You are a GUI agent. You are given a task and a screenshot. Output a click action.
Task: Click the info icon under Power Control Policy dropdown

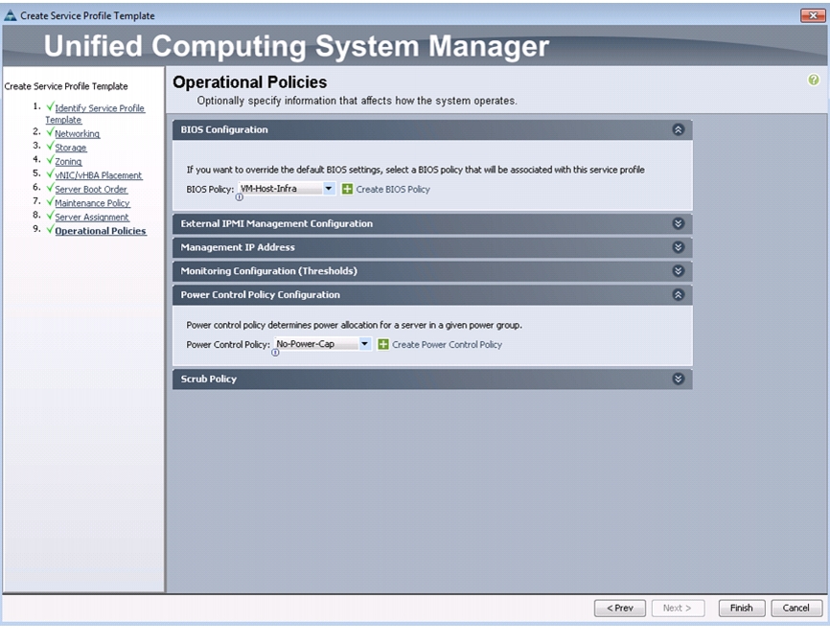[275, 353]
